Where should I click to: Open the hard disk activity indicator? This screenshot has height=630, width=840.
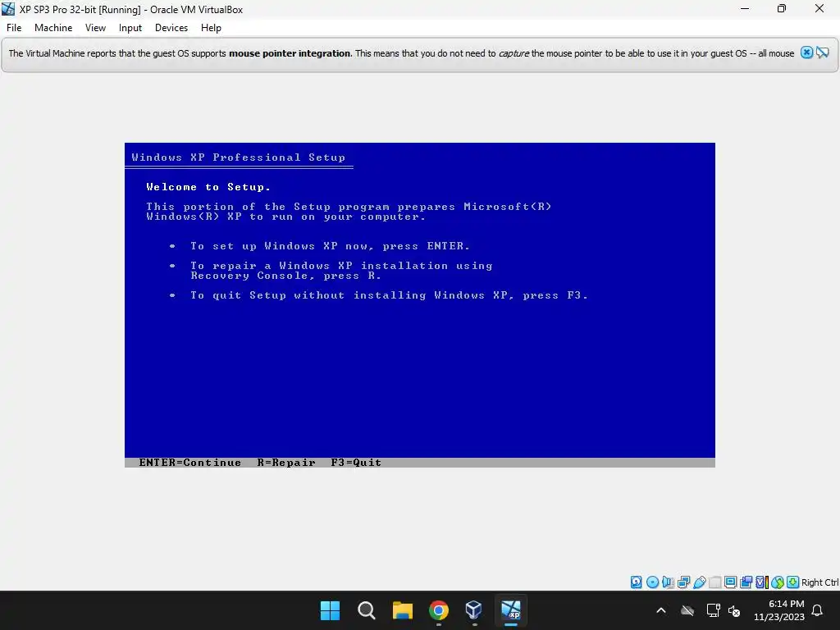click(636, 582)
